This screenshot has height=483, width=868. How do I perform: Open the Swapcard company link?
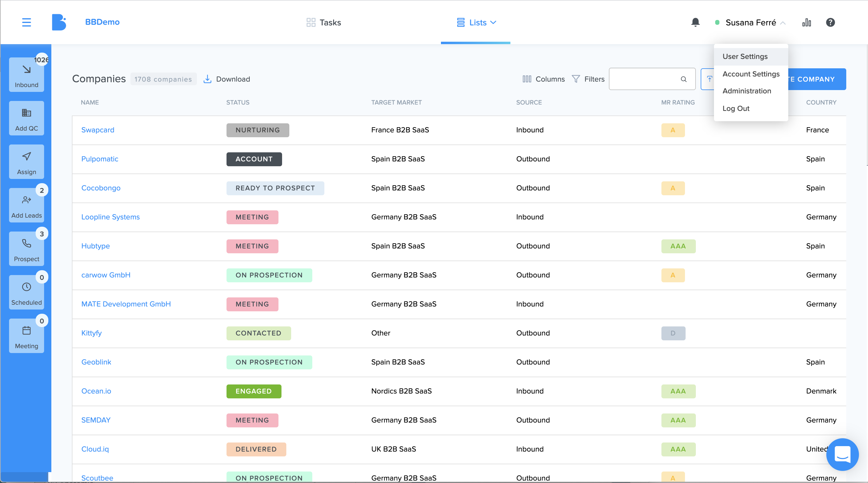coord(98,130)
